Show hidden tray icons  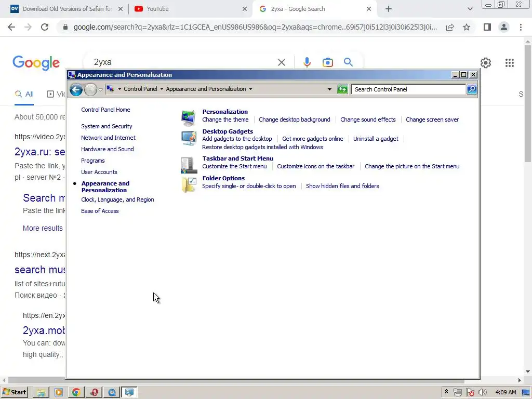446,392
